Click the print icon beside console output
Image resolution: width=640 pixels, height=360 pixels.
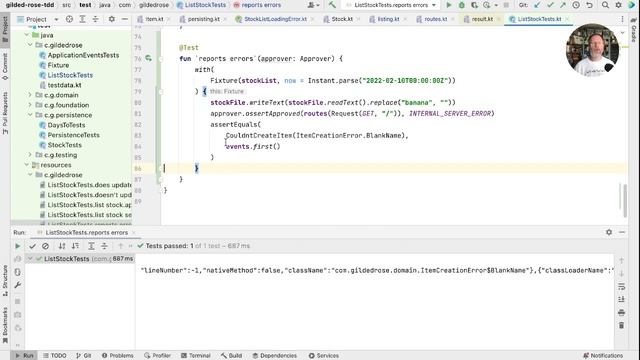622,313
